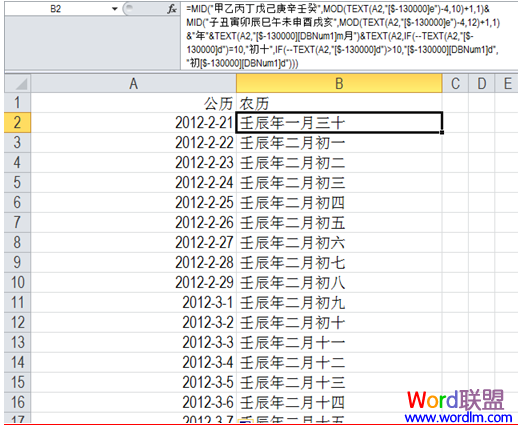Click cell 壬辰年一月三十
518x428 pixels.
click(339, 123)
